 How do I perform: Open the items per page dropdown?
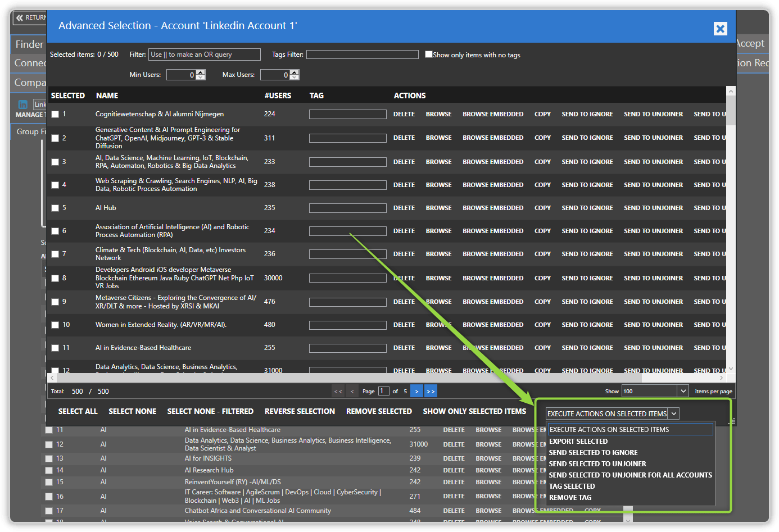682,390
